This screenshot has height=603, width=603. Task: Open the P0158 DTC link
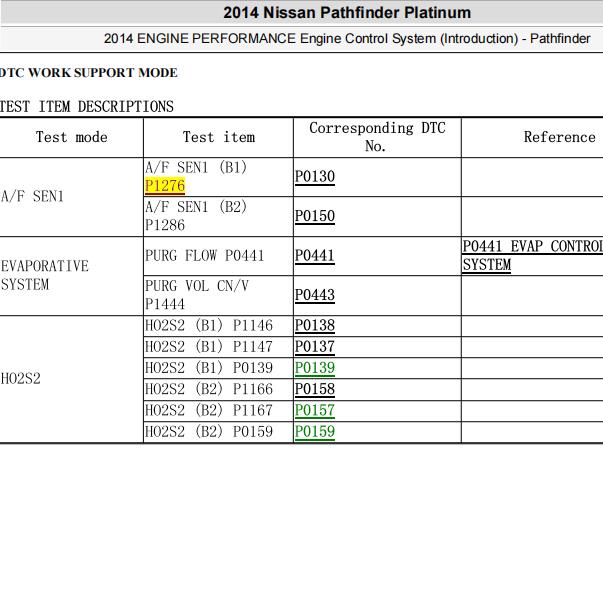315,389
